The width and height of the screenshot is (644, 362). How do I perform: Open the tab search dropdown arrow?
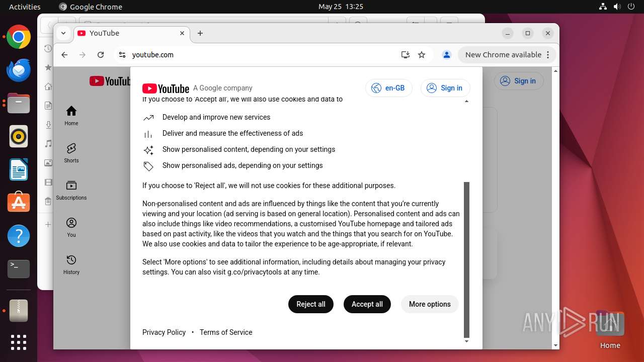[x=63, y=33]
